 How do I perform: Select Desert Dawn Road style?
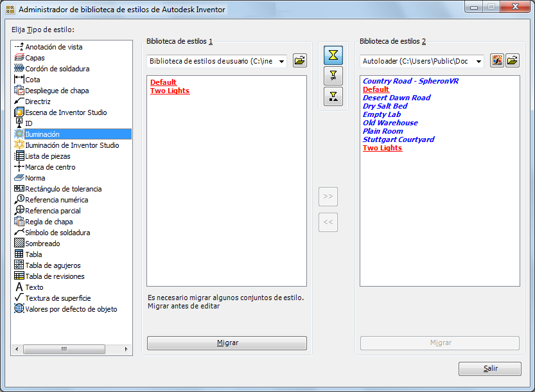(x=396, y=98)
